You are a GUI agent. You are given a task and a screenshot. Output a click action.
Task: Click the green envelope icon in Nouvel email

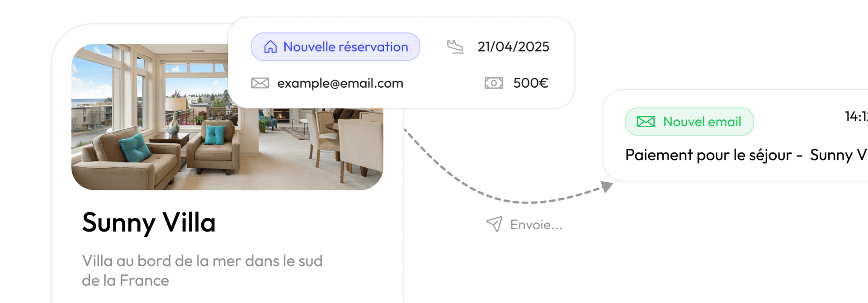[646, 122]
